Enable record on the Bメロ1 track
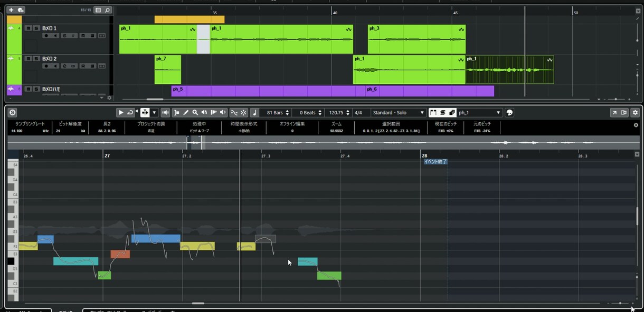644x312 pixels. click(x=46, y=35)
